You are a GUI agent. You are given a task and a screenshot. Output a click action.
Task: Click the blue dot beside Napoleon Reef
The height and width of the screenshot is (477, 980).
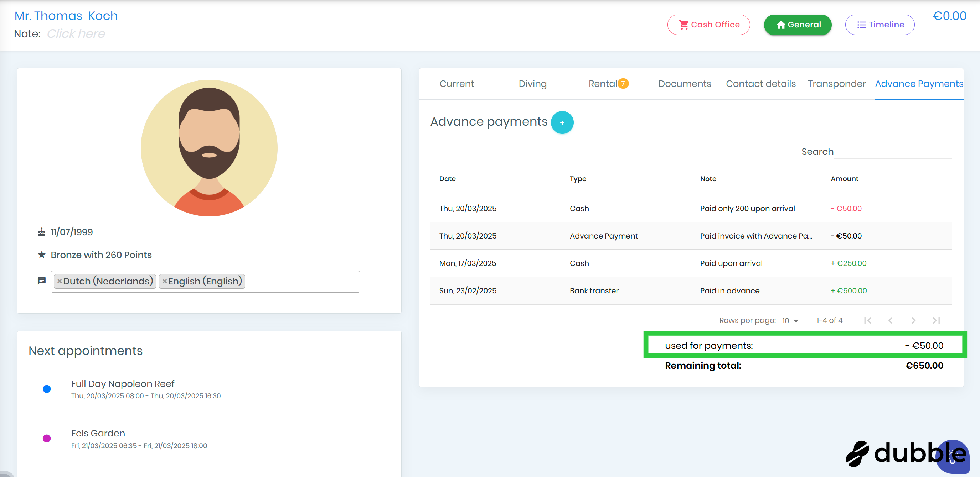47,389
